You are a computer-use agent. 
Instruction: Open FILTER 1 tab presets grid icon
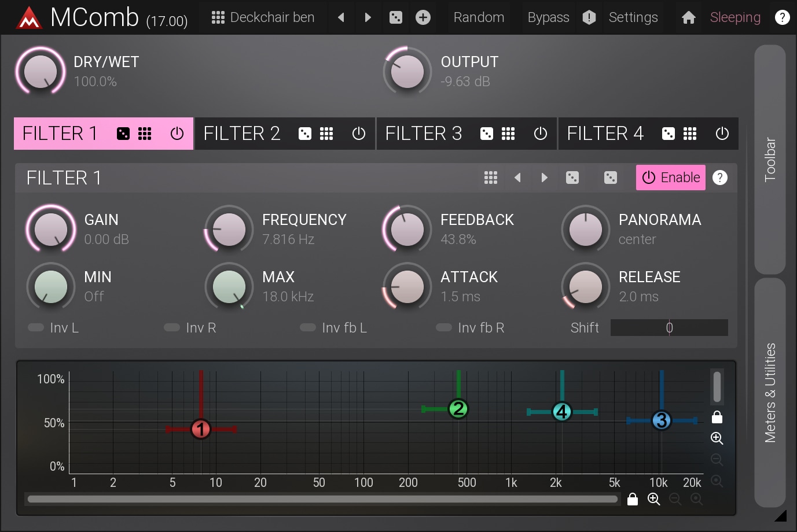point(145,134)
